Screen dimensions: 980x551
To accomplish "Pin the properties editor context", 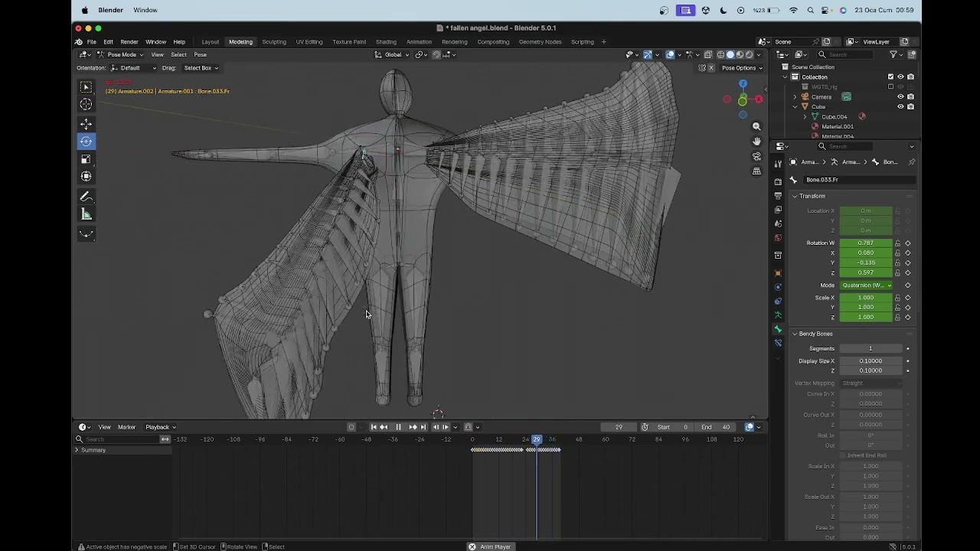I will [x=911, y=162].
